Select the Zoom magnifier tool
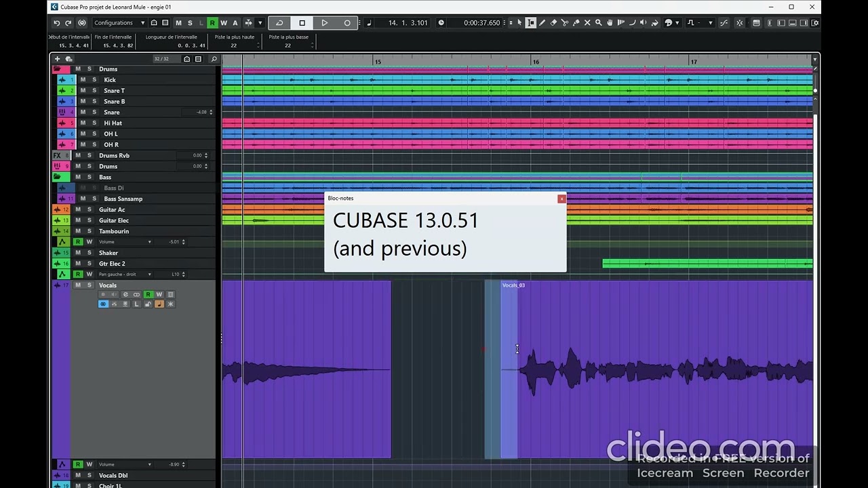868x488 pixels. (598, 22)
